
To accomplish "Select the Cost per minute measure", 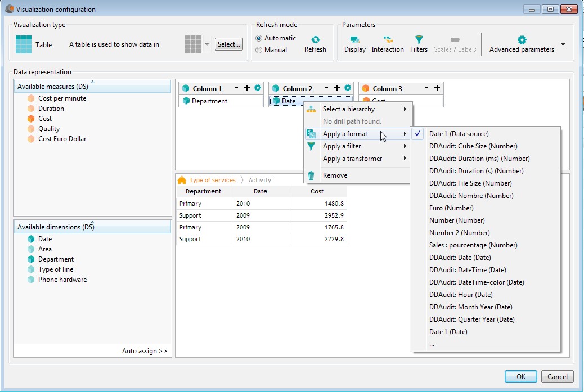I will pyautogui.click(x=62, y=98).
